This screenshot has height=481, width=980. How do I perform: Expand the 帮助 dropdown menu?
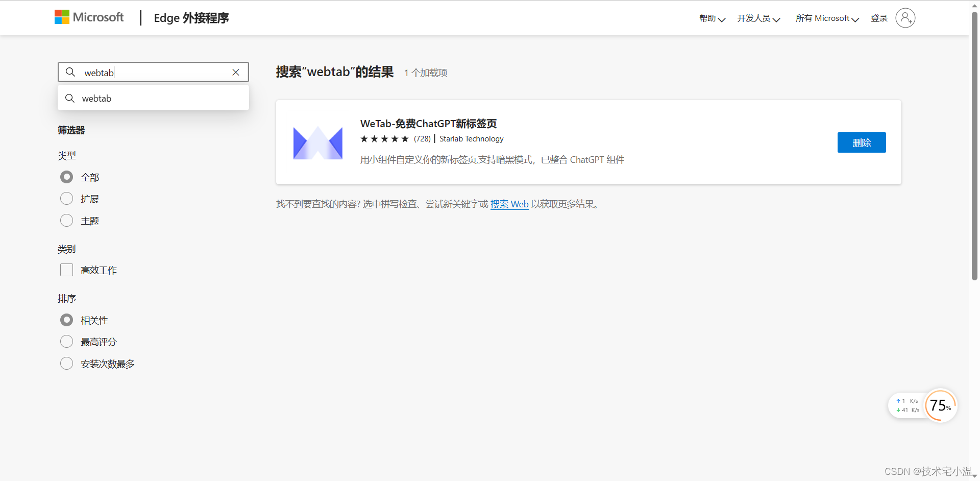(x=712, y=18)
